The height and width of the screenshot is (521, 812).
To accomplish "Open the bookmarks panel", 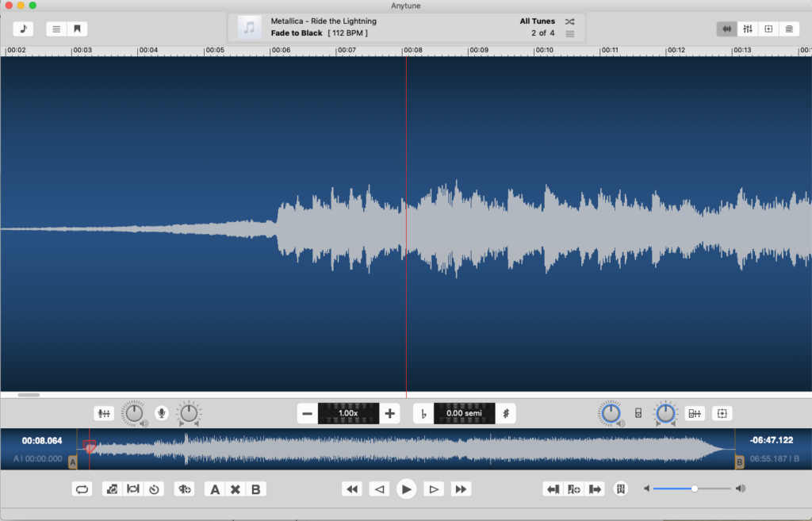I will pos(77,29).
